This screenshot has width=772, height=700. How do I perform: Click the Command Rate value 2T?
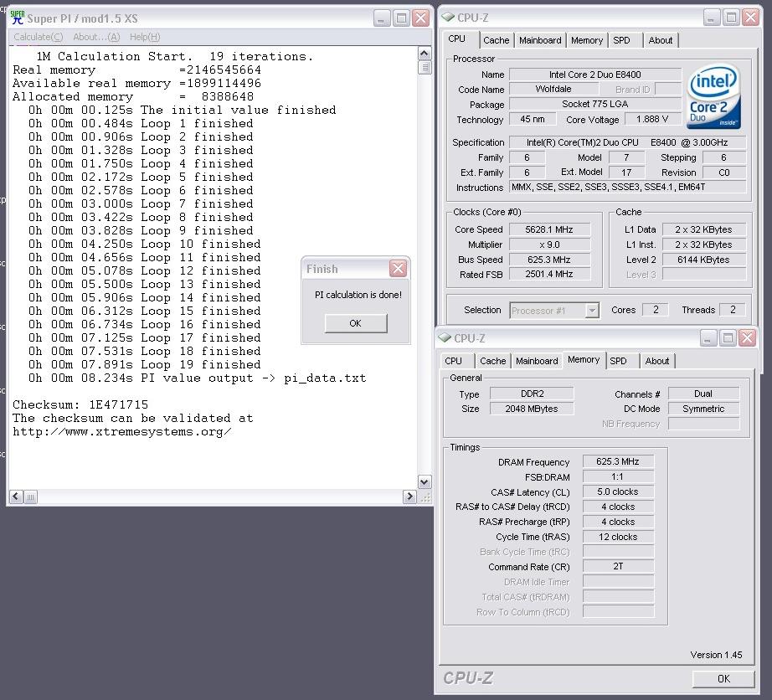pyautogui.click(x=618, y=566)
